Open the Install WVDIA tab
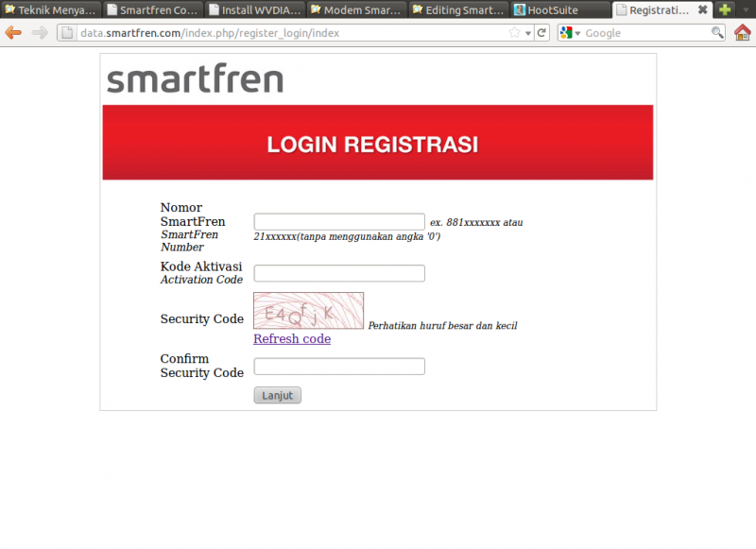The height and width of the screenshot is (549, 756). click(x=253, y=9)
